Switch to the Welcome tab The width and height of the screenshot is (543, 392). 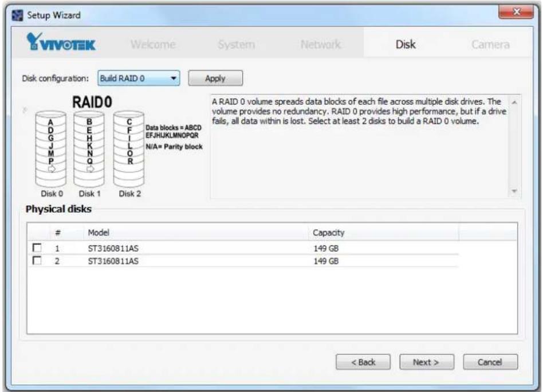(x=153, y=44)
